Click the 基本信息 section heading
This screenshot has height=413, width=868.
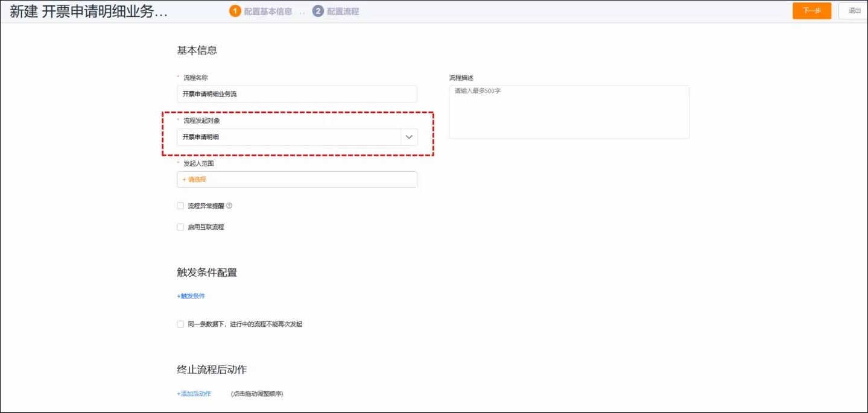197,51
